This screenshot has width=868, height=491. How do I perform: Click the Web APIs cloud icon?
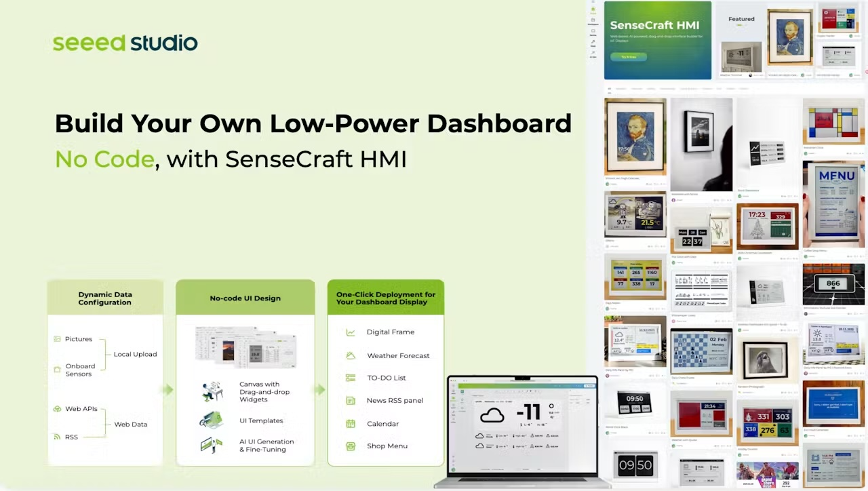(58, 409)
